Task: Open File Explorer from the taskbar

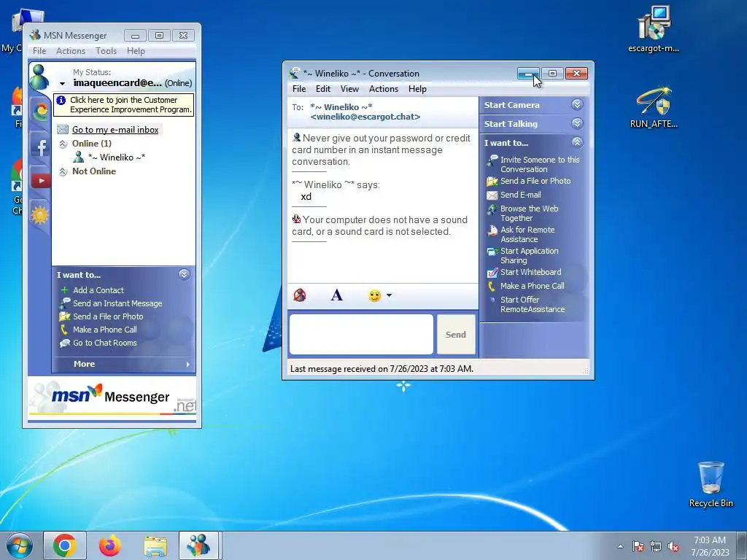Action: pos(155,545)
